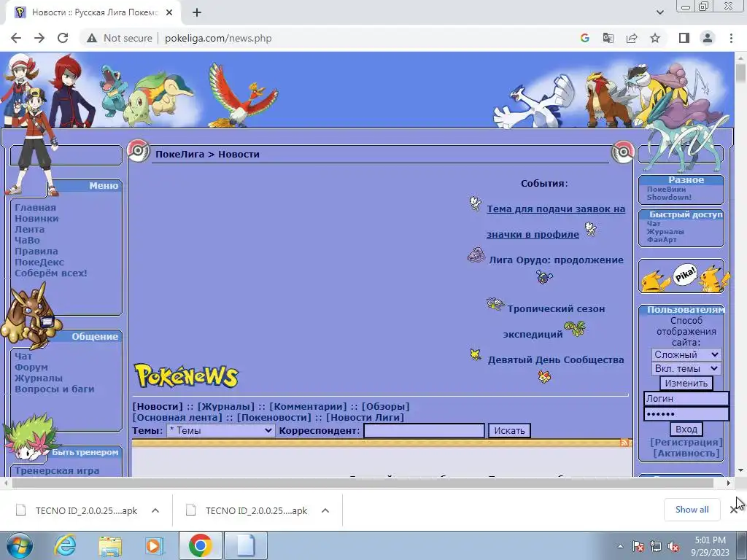747x560 pixels.
Task: Open ПокеДекс in the menu
Action: point(39,262)
